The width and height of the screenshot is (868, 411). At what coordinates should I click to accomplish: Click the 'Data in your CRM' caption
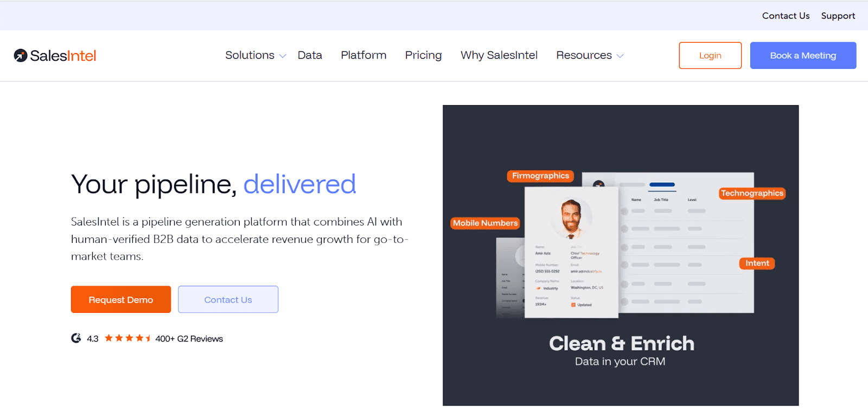click(620, 362)
